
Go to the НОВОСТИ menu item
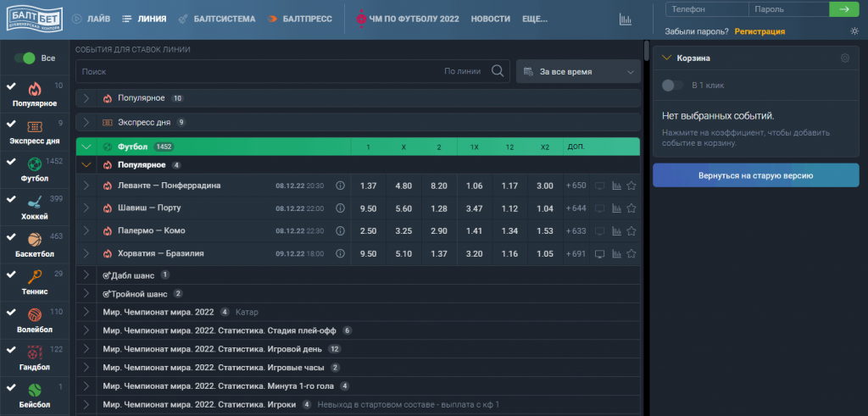point(490,19)
